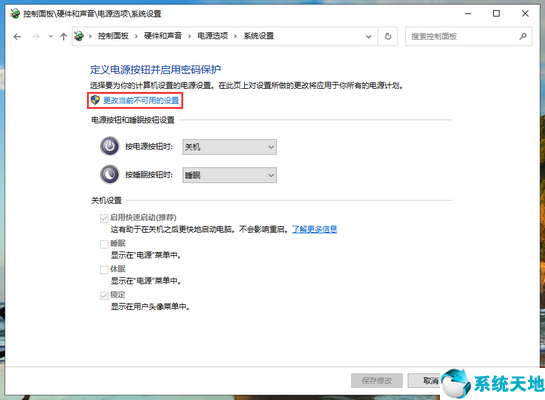Click 更改当前不可用的设置 link
This screenshot has height=400, width=545.
point(141,100)
